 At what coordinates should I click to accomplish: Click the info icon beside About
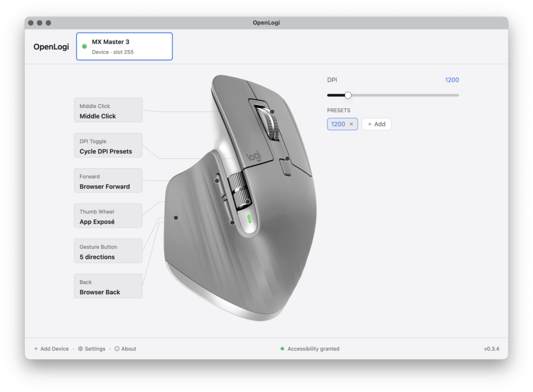click(117, 349)
